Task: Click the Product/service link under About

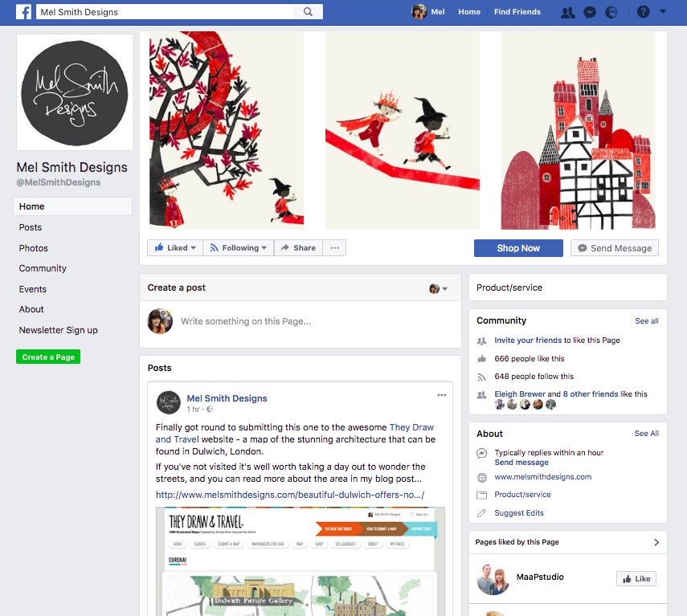Action: point(523,495)
